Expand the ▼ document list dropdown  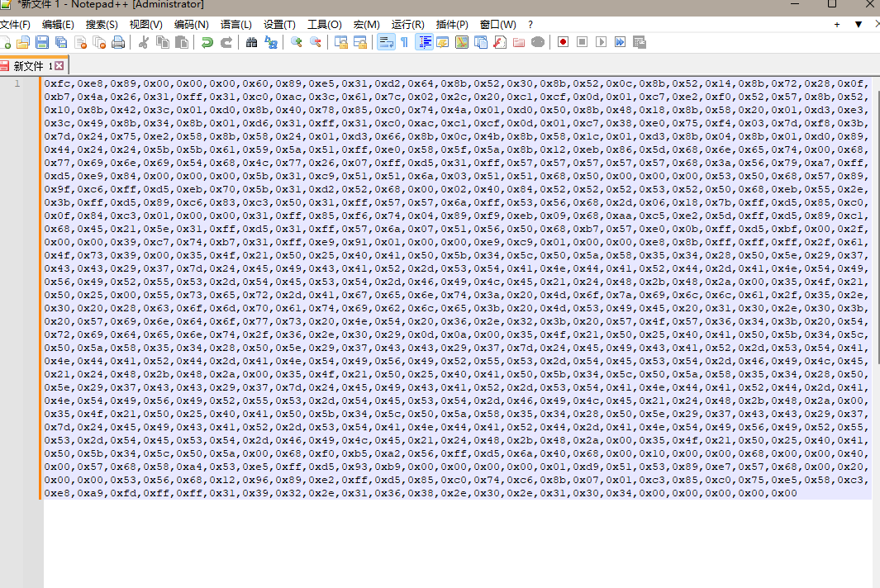(x=859, y=25)
